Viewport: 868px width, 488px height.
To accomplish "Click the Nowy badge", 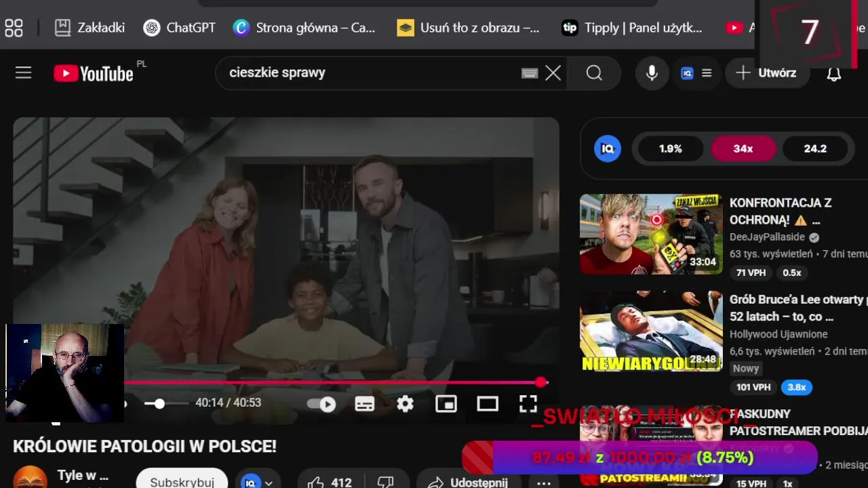I will point(746,369).
